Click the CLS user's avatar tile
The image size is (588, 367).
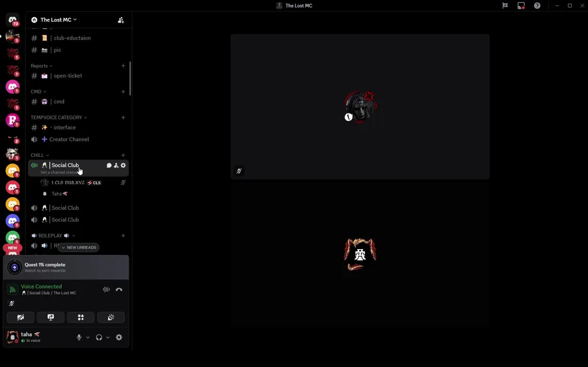(x=360, y=107)
